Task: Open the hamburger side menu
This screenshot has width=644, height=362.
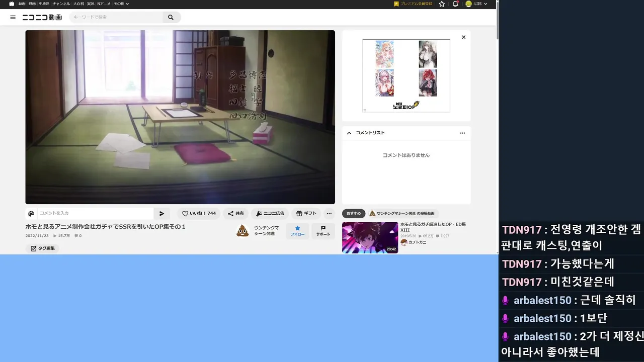Action: pyautogui.click(x=13, y=17)
